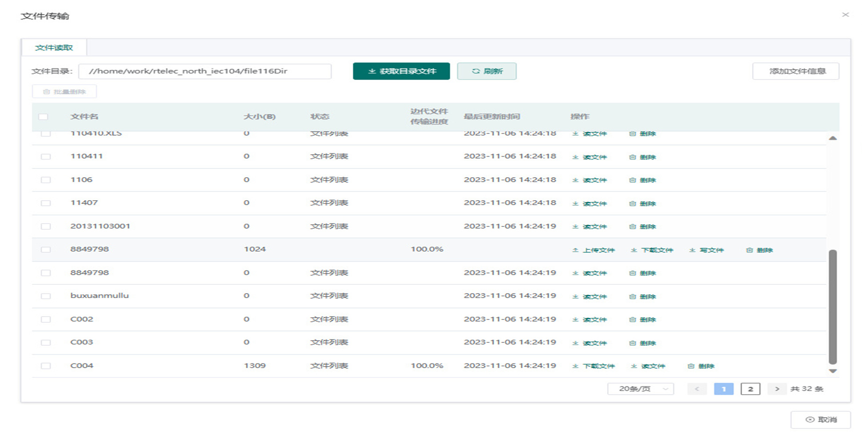
Task: Toggle the select-all checkbox in table header
Action: [x=43, y=117]
